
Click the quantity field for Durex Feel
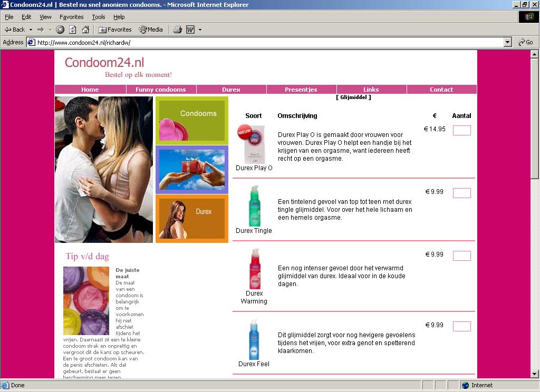click(462, 326)
